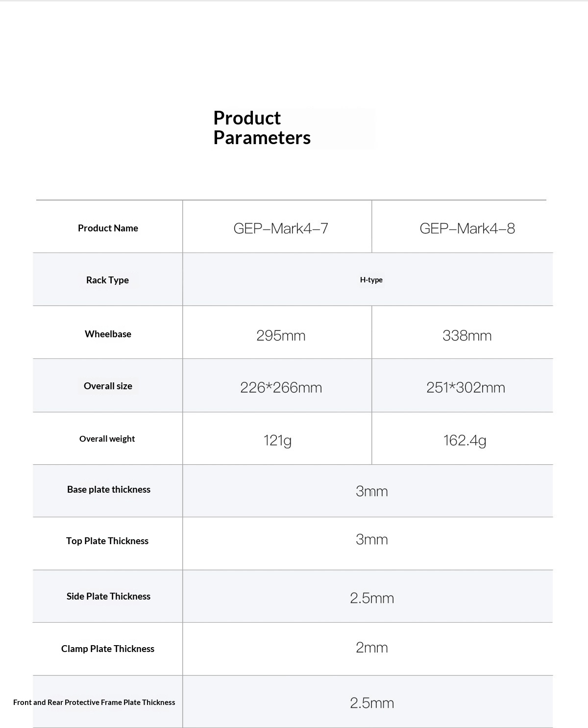
Task: Click the GEP-Mark4-8 column header
Action: click(467, 228)
